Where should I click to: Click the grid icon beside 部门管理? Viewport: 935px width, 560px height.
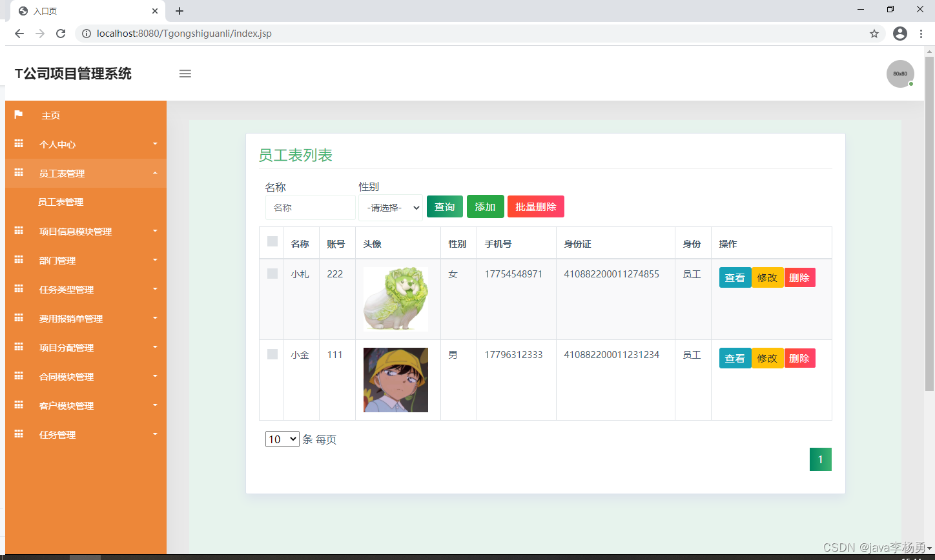[19, 260]
